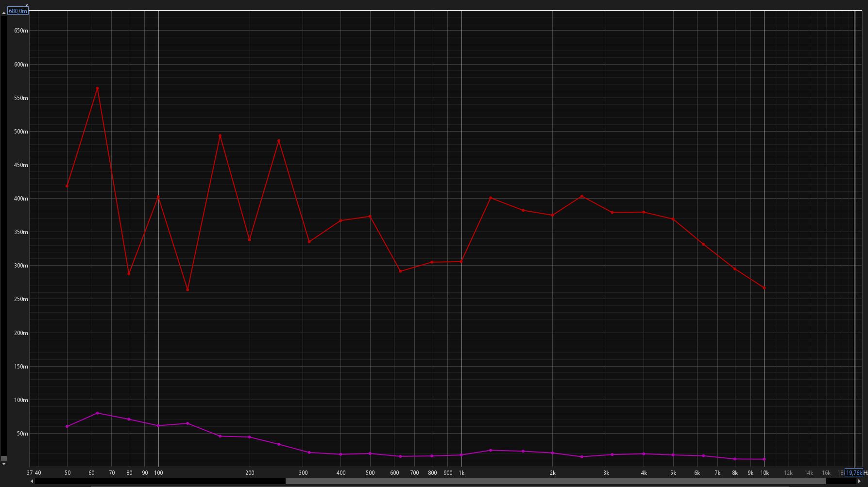The height and width of the screenshot is (487, 868).
Task: Select the purple curve data point at 10k
Action: [x=764, y=459]
